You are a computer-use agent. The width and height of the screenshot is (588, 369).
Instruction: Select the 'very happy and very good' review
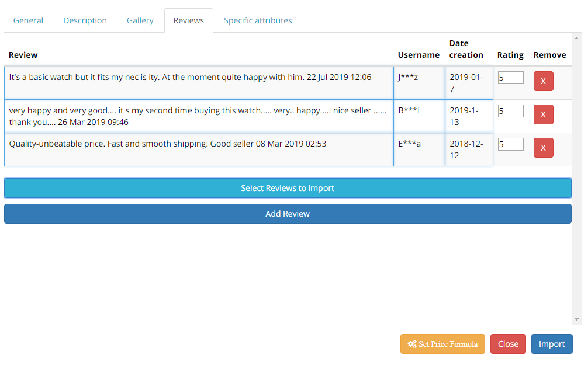coord(199,116)
